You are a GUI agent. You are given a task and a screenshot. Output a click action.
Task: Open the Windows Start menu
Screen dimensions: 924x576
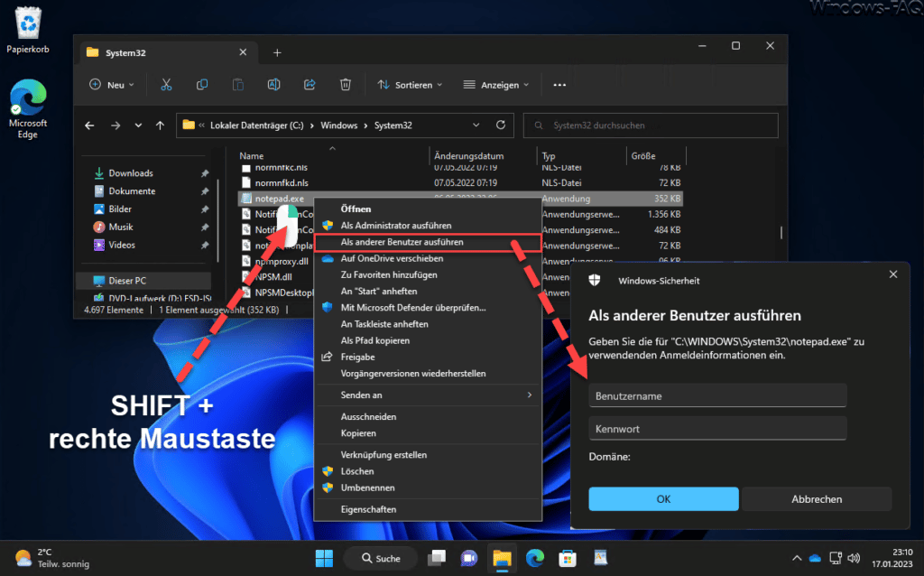coord(324,558)
